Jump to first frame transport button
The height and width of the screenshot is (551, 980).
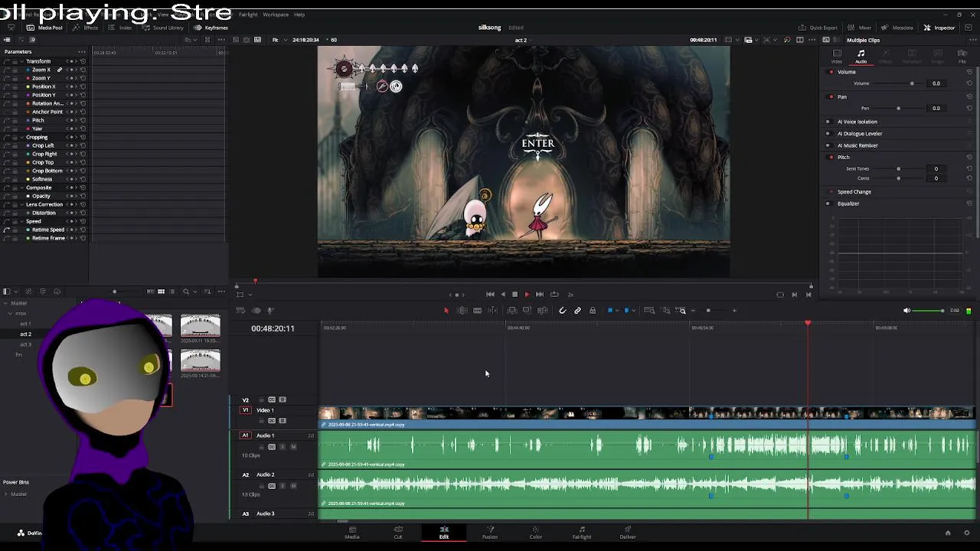(490, 295)
